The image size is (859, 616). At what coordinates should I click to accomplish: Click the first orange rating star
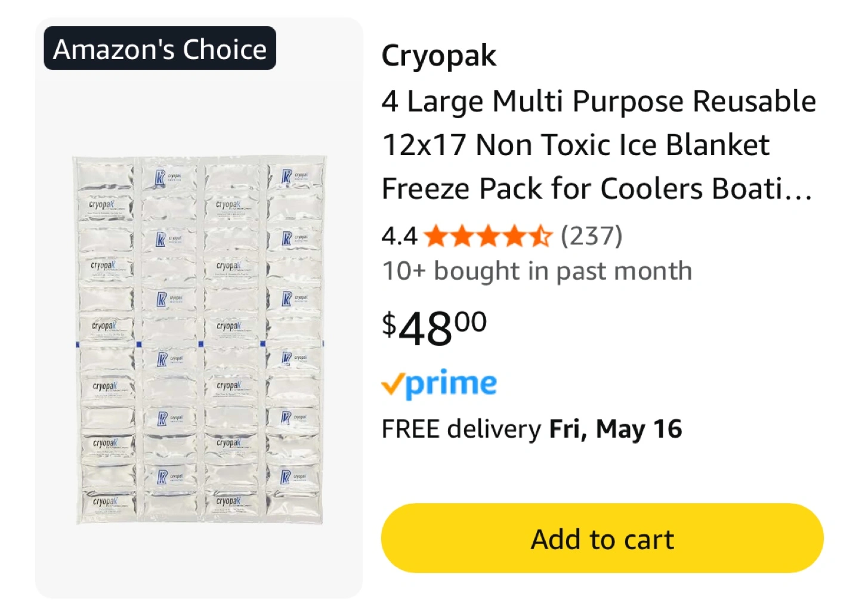pyautogui.click(x=436, y=236)
